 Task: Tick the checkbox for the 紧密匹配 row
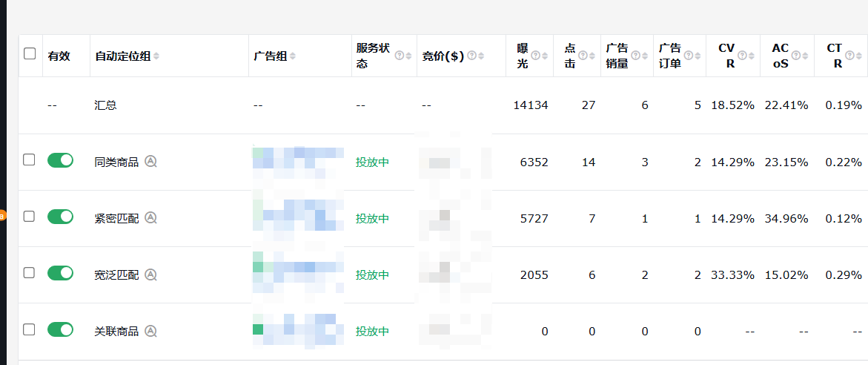coord(29,216)
